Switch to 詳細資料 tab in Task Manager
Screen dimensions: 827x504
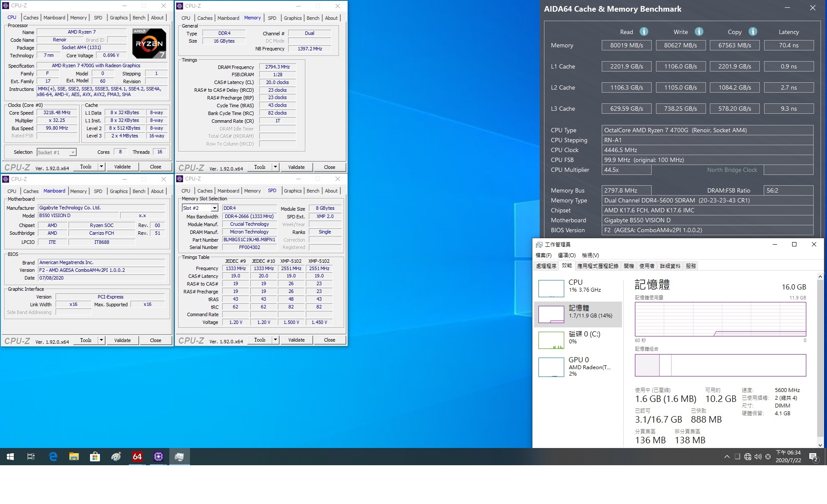pyautogui.click(x=670, y=266)
